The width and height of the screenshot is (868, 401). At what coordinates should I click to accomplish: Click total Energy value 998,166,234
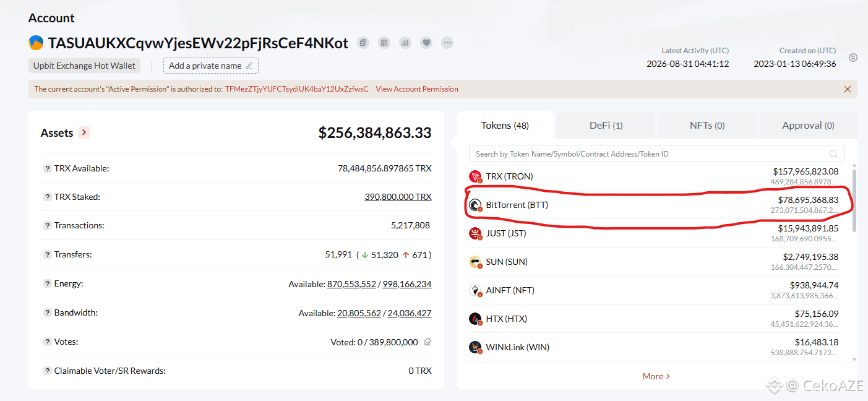407,284
